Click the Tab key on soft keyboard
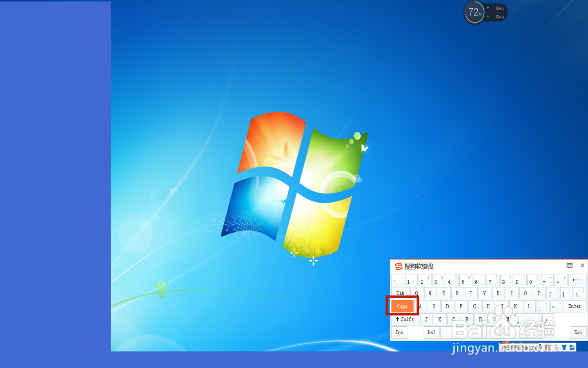 (x=400, y=293)
